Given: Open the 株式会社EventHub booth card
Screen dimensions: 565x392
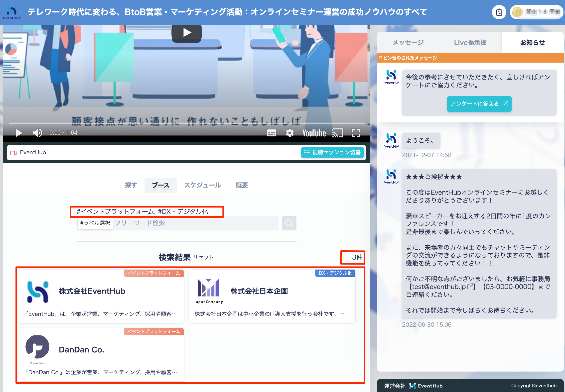Looking at the screenshot, I should click(101, 296).
